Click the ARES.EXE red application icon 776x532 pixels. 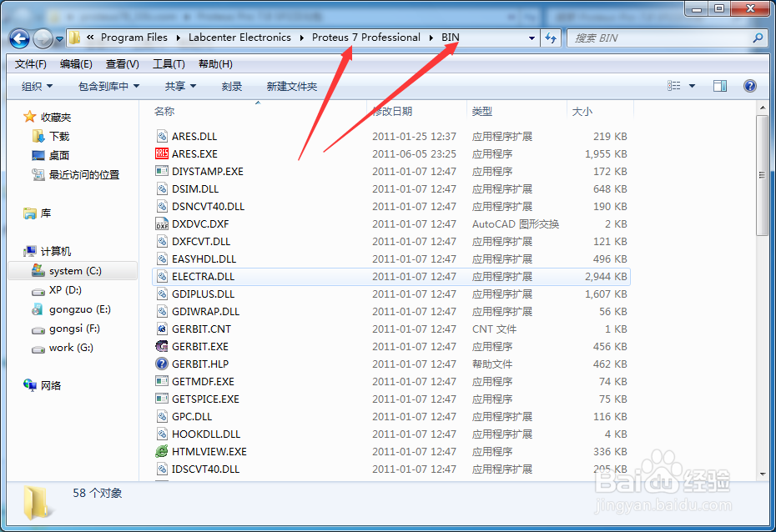tap(162, 153)
